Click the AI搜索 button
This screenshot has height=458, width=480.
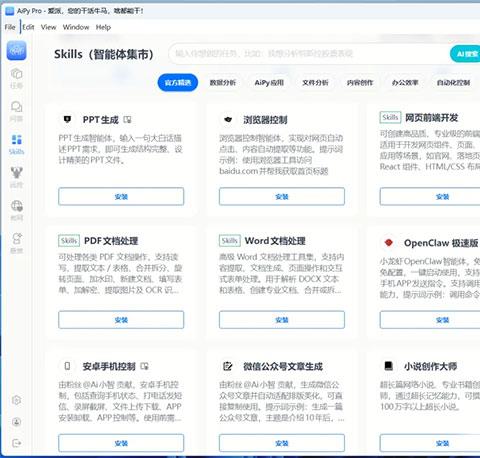[466, 54]
